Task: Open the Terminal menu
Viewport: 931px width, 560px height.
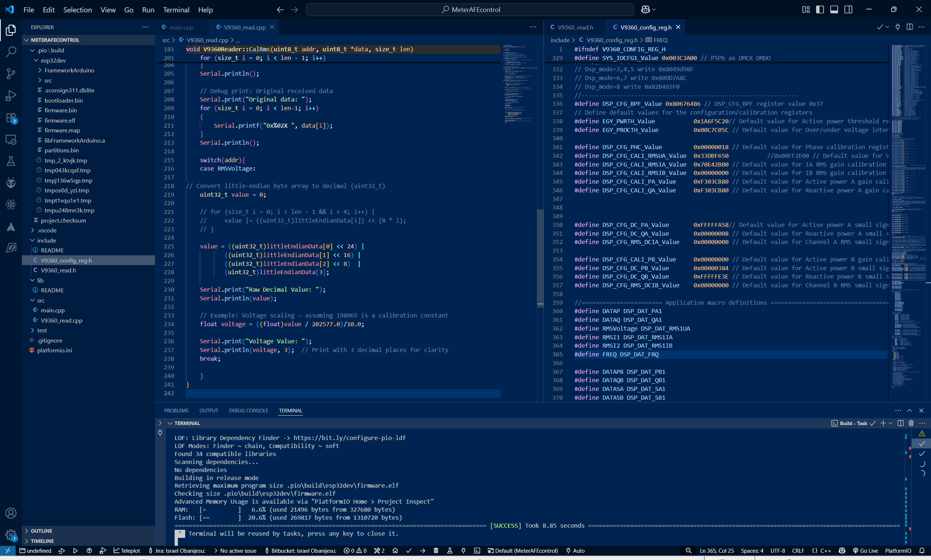Action: (x=176, y=10)
